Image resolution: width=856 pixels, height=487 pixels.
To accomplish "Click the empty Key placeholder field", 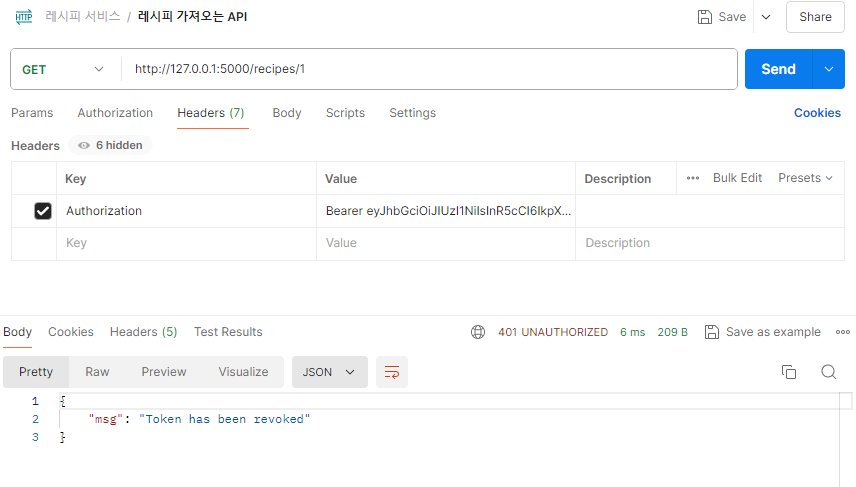I will (186, 243).
